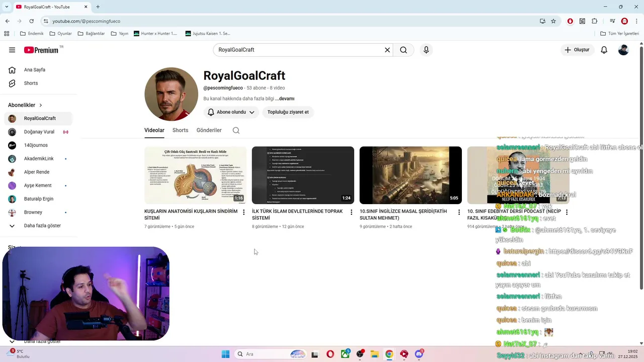Open Alper Rende subscription channel

click(x=38, y=172)
